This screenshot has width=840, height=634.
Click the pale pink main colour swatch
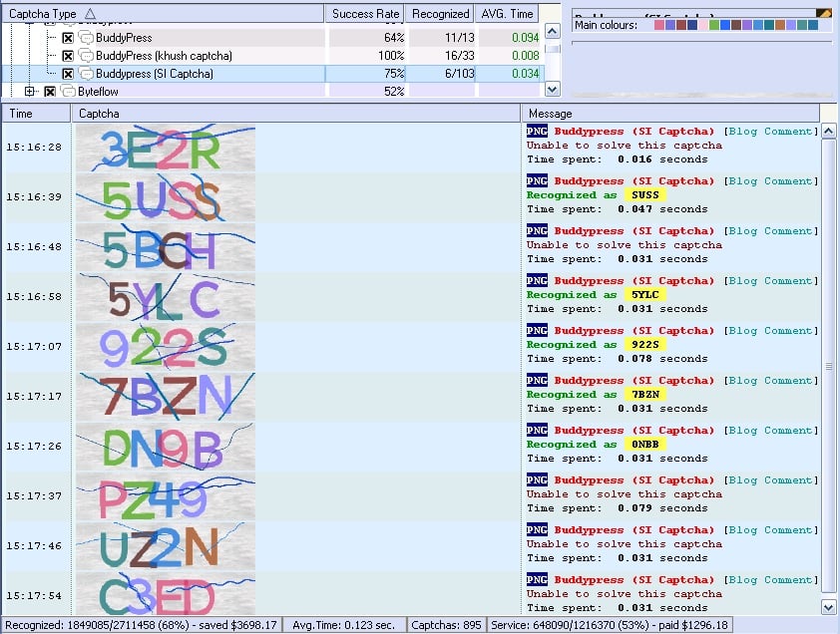click(x=703, y=25)
